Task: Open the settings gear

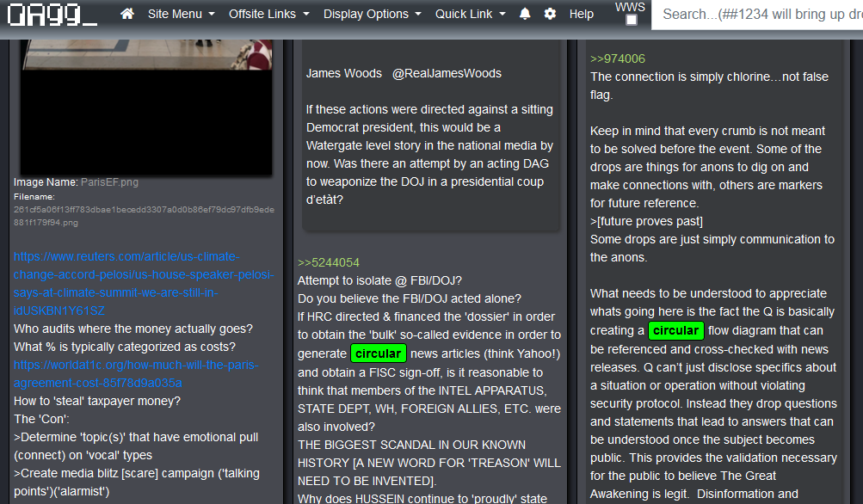Action: [x=550, y=14]
